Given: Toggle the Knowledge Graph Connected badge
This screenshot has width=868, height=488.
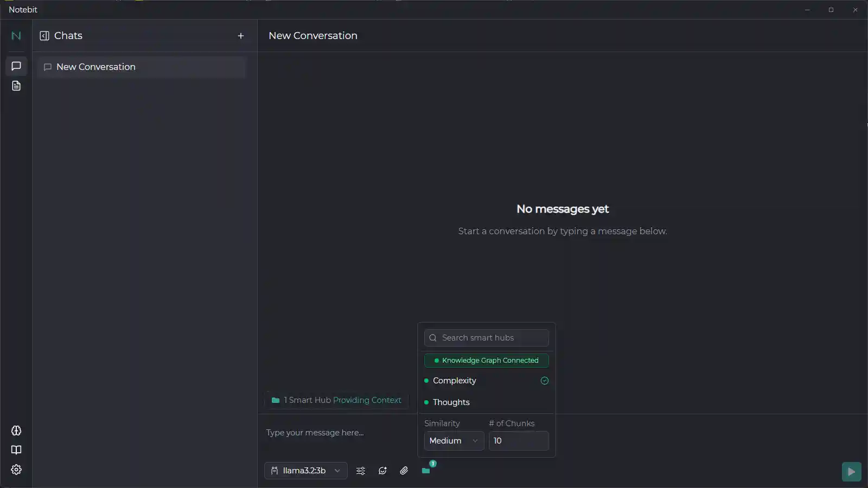Looking at the screenshot, I should click(x=486, y=361).
